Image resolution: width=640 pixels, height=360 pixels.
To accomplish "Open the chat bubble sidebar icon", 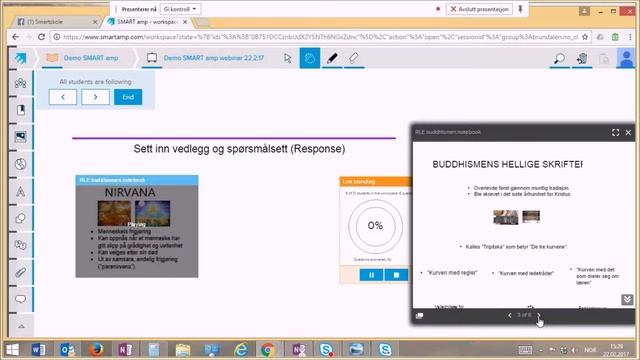I will point(20,299).
